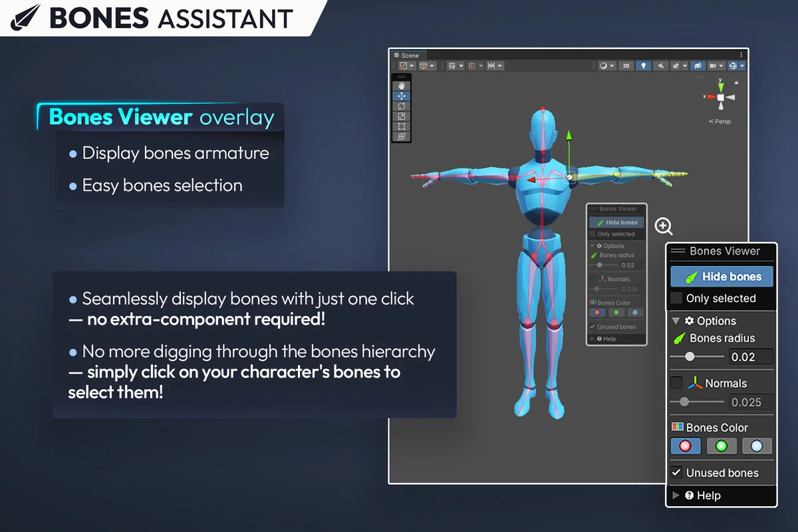The image size is (798, 532).
Task: Switch to the Scene tab
Action: [x=409, y=55]
